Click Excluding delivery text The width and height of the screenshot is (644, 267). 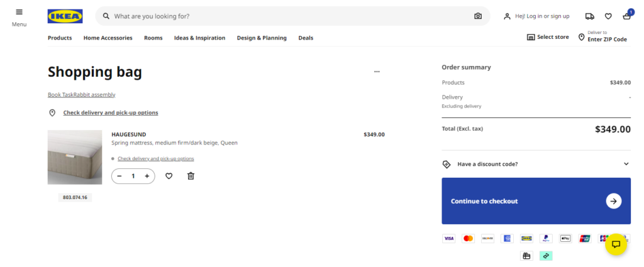tap(461, 106)
